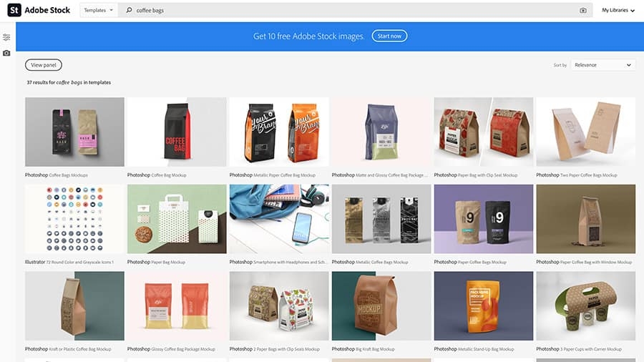Click caption 'Photoshop Coffee Bags Mockup'
This screenshot has width=644, height=362.
pyautogui.click(x=57, y=175)
